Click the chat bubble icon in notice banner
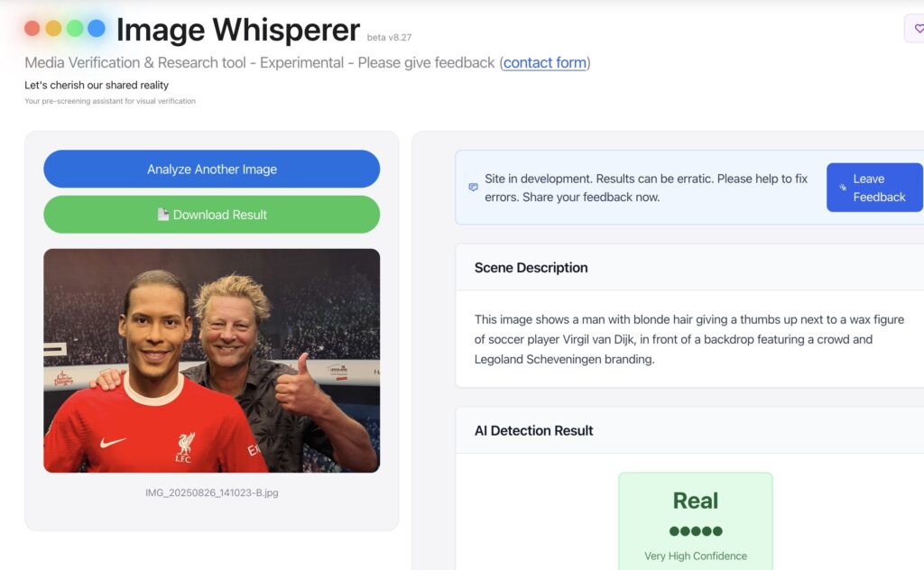This screenshot has height=570, width=924. pyautogui.click(x=473, y=188)
